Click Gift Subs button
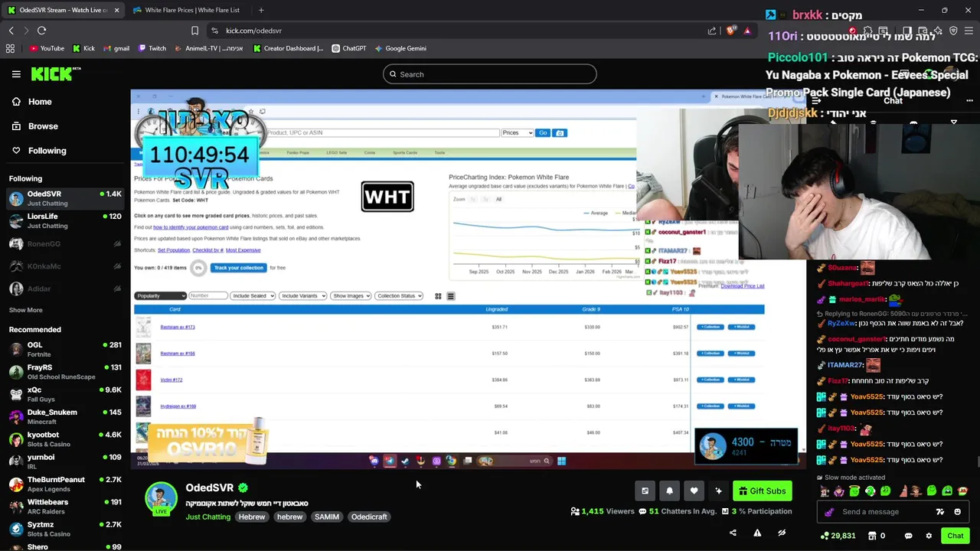Viewport: 980px width, 551px height. pos(762,491)
